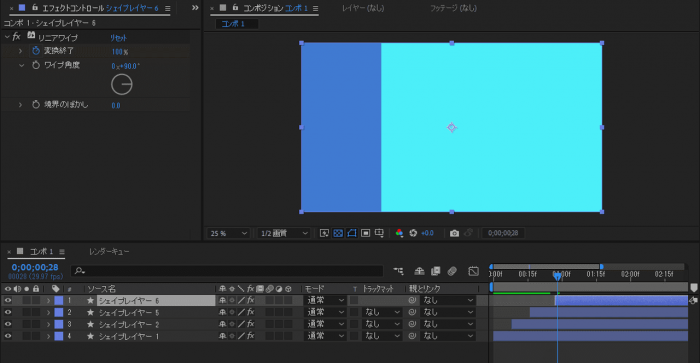Image resolution: width=700 pixels, height=363 pixels.
Task: Toggle stopwatch for 境界のぼかし property
Action: tap(36, 104)
